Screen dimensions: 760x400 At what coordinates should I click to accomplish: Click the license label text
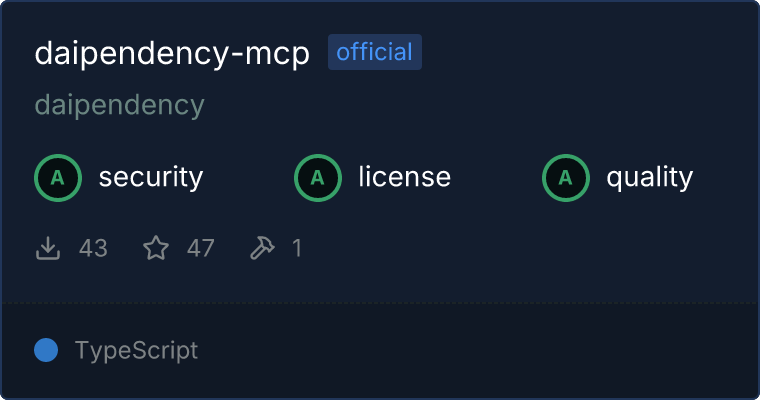pyautogui.click(x=405, y=176)
